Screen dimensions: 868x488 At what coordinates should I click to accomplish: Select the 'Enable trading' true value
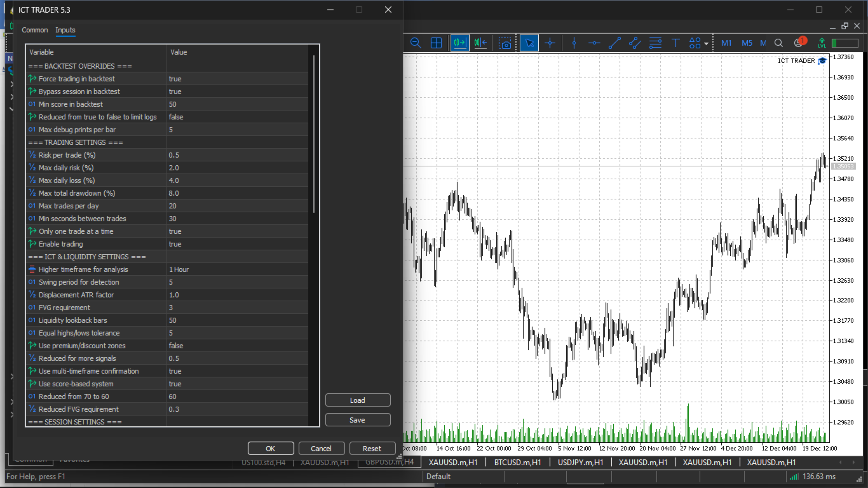[238, 244]
